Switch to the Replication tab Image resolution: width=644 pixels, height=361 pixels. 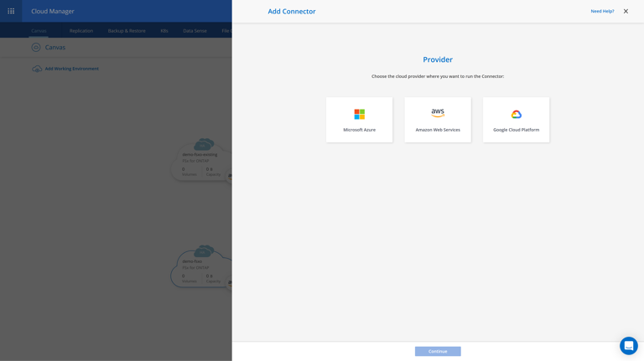pos(81,31)
